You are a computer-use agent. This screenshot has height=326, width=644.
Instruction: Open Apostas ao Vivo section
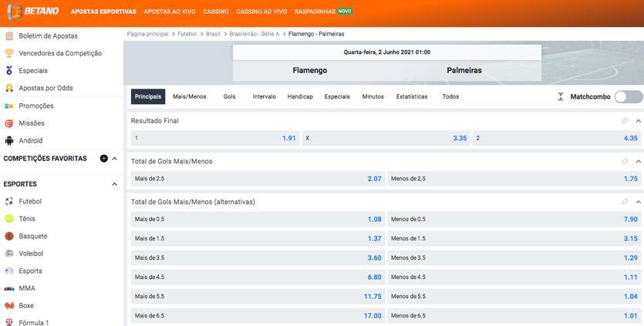[x=170, y=12]
